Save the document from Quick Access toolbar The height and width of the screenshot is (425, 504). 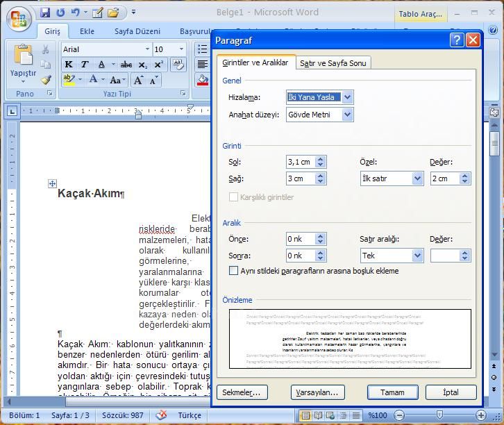(45, 12)
